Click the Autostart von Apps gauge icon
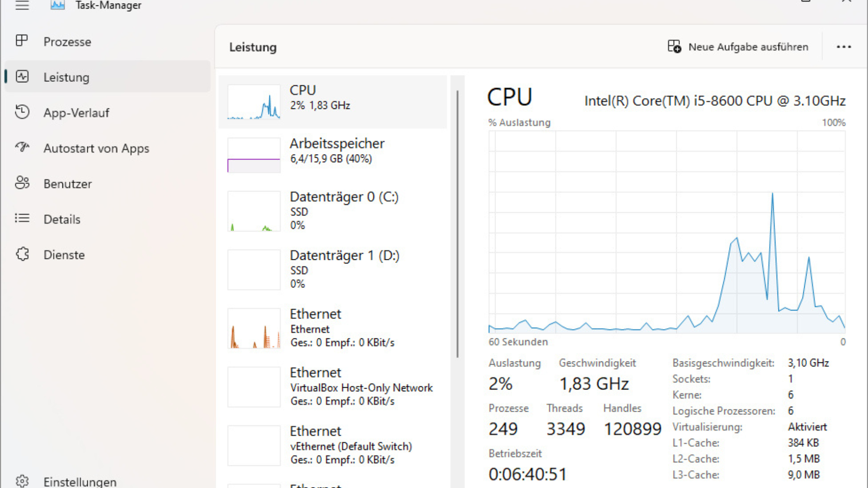This screenshot has height=488, width=868. pos(22,147)
